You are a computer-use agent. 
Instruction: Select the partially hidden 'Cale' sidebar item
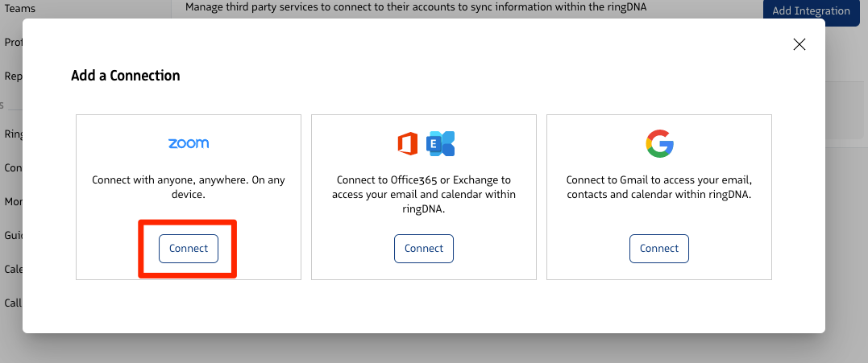13,269
